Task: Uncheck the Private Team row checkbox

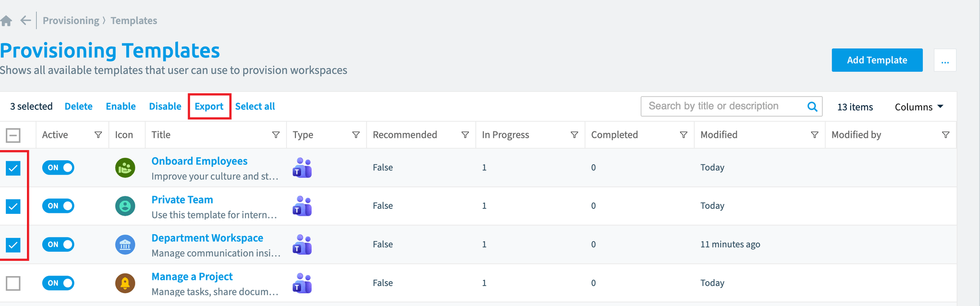Action: coord(13,206)
